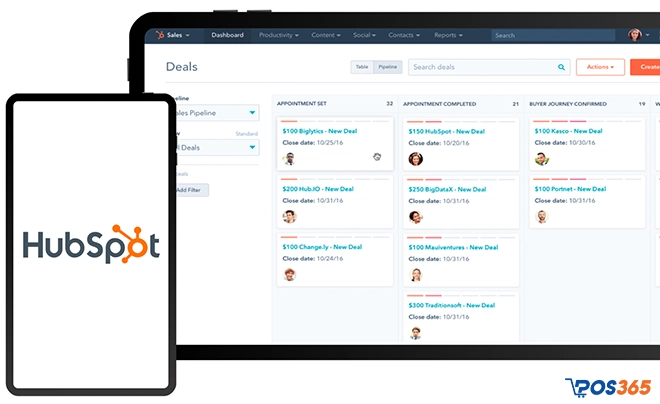Screen dimensions: 660x404
Task: Click owner avatar on Change.ly deal card
Action: pyautogui.click(x=289, y=275)
